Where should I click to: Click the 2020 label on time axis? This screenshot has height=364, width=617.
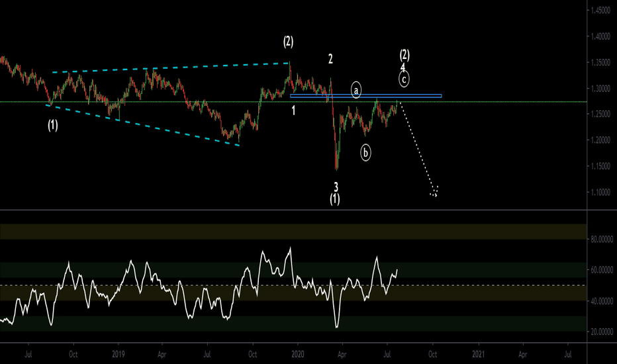coord(298,354)
